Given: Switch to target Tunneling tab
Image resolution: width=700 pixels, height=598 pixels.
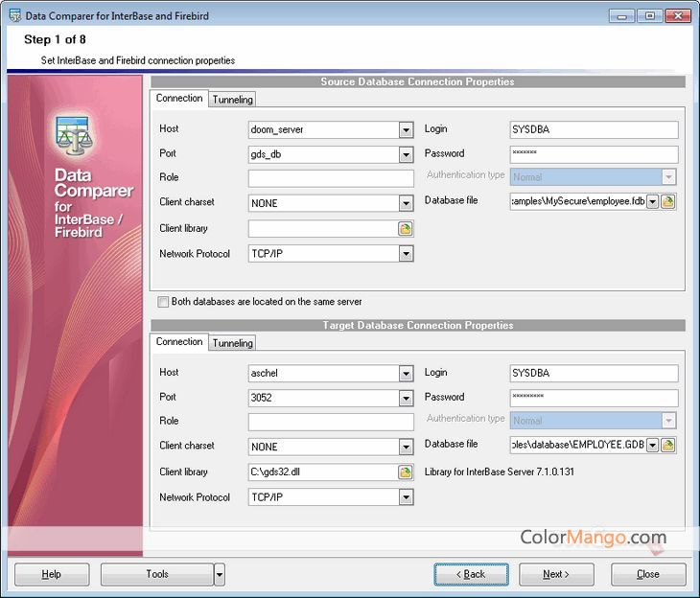Looking at the screenshot, I should (x=233, y=343).
